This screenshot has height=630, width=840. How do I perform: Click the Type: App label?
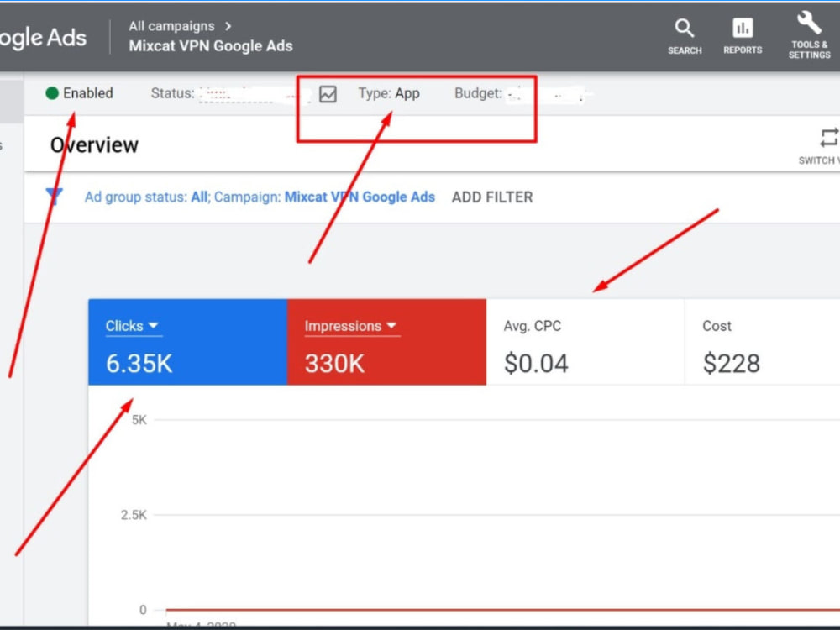[x=389, y=93]
